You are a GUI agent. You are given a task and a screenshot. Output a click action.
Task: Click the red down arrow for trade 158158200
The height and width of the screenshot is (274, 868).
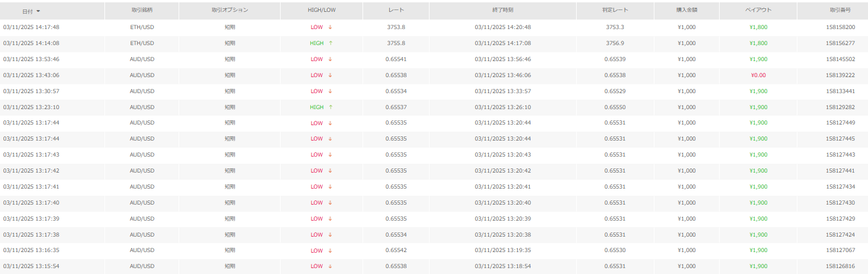pos(330,27)
